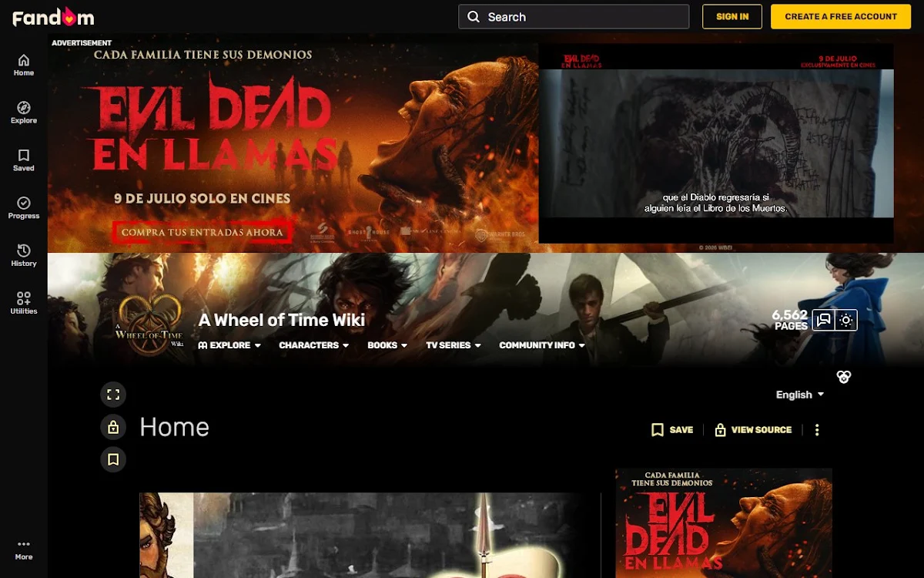Open Explore in the left sidebar

(24, 113)
